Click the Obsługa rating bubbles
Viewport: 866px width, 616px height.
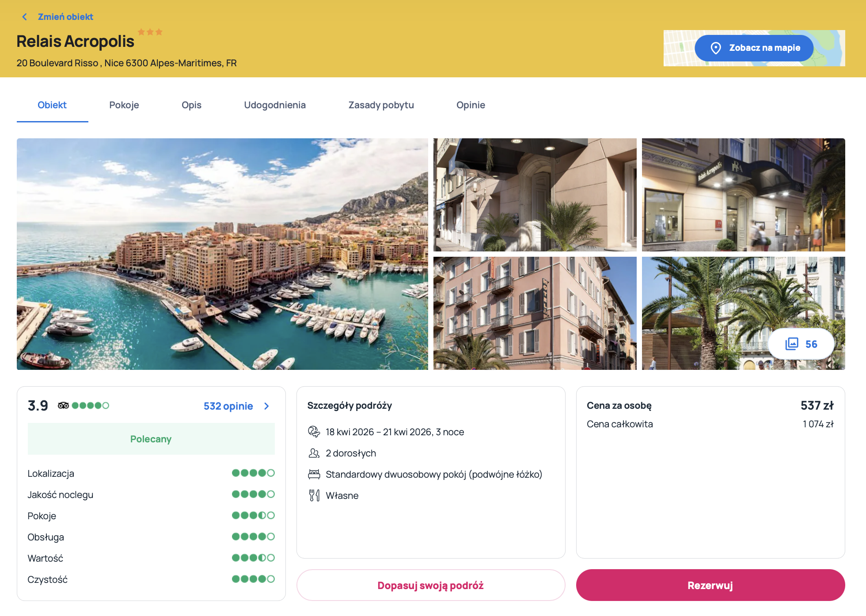(x=253, y=536)
